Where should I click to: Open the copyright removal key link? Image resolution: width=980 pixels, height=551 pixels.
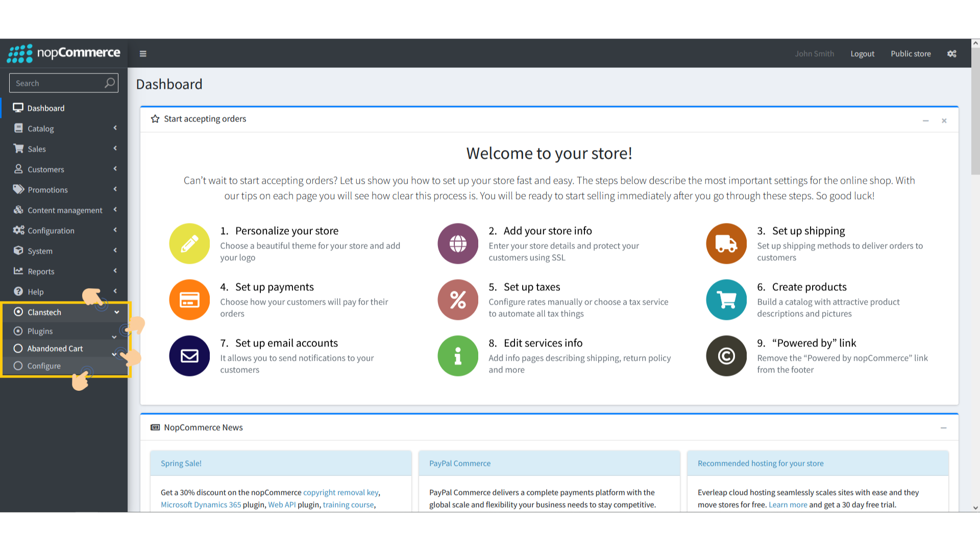click(340, 492)
